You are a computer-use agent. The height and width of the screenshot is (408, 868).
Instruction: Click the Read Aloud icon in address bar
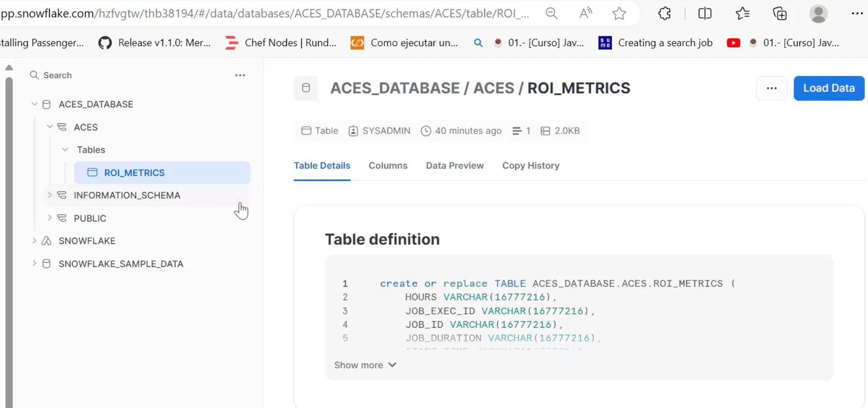click(585, 14)
